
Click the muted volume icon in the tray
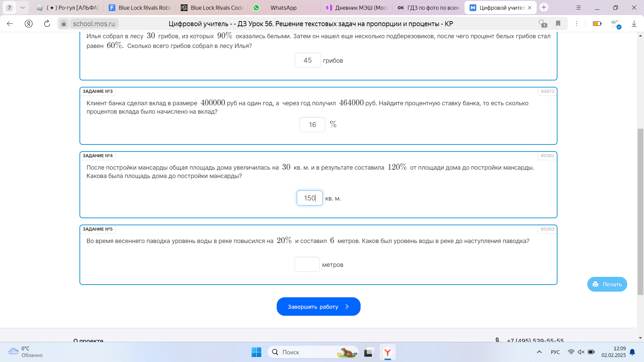point(581,352)
